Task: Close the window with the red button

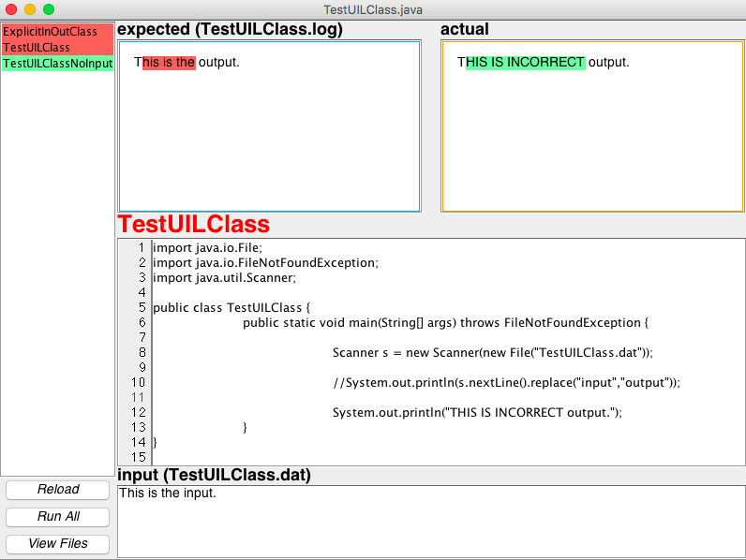Action: pos(11,9)
